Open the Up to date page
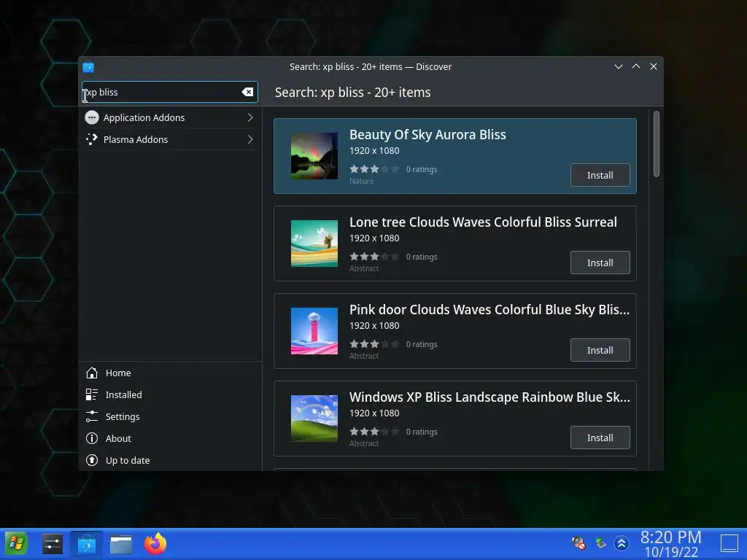 tap(169, 461)
